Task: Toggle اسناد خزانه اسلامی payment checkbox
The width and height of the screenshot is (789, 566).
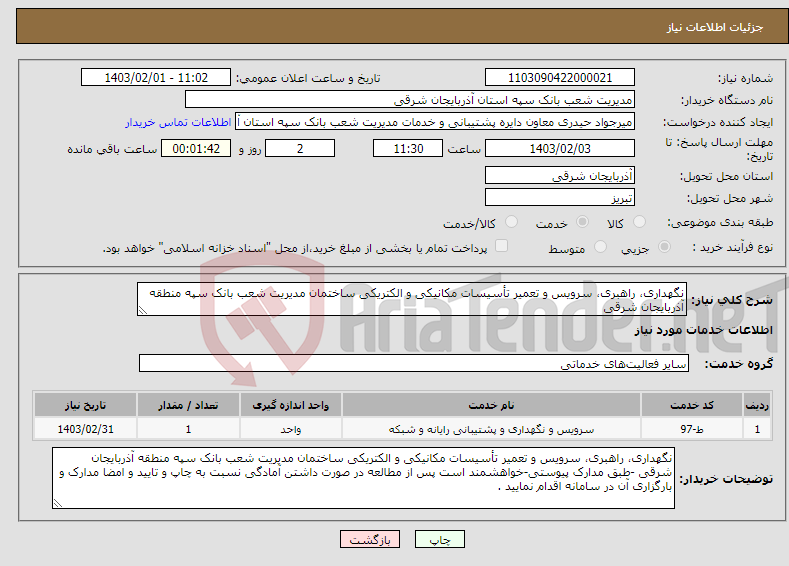Action: tap(501, 246)
